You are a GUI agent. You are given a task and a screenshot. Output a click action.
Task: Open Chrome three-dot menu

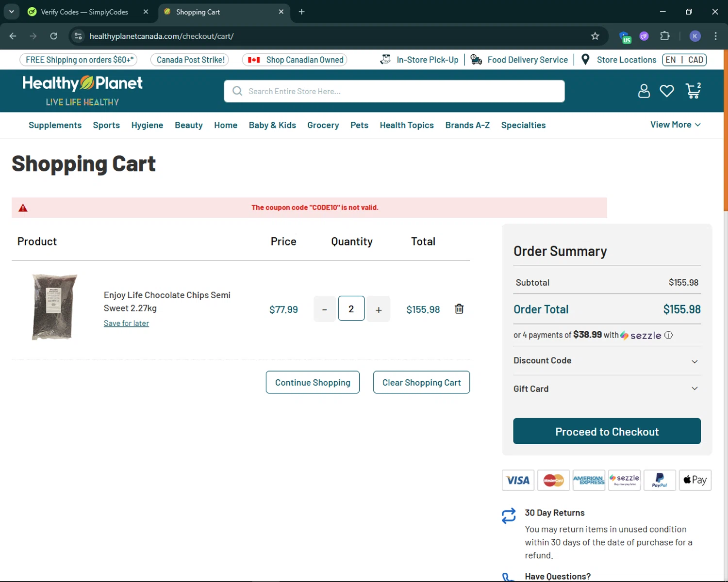[x=715, y=36]
